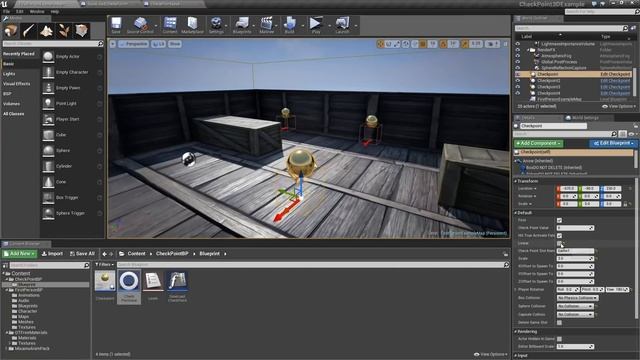This screenshot has width=640, height=360.
Task: Open the Lit view mode dropdown
Action: click(158, 44)
